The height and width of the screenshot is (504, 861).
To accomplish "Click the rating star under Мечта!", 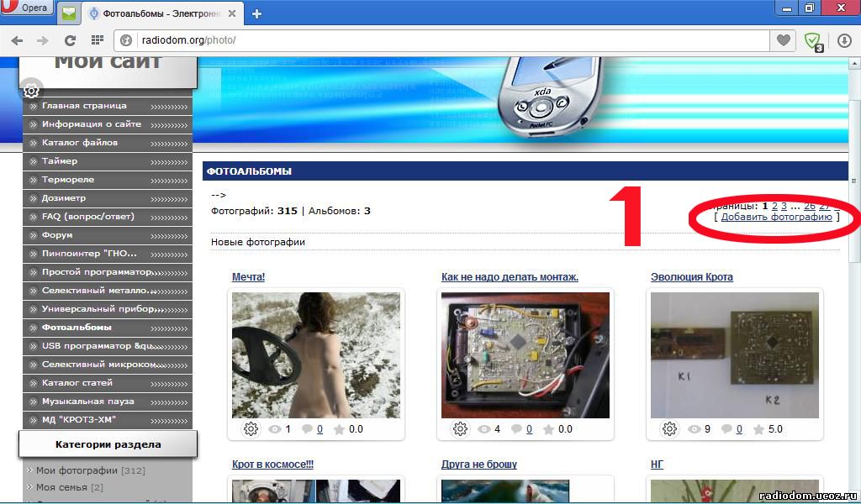I will tap(340, 429).
